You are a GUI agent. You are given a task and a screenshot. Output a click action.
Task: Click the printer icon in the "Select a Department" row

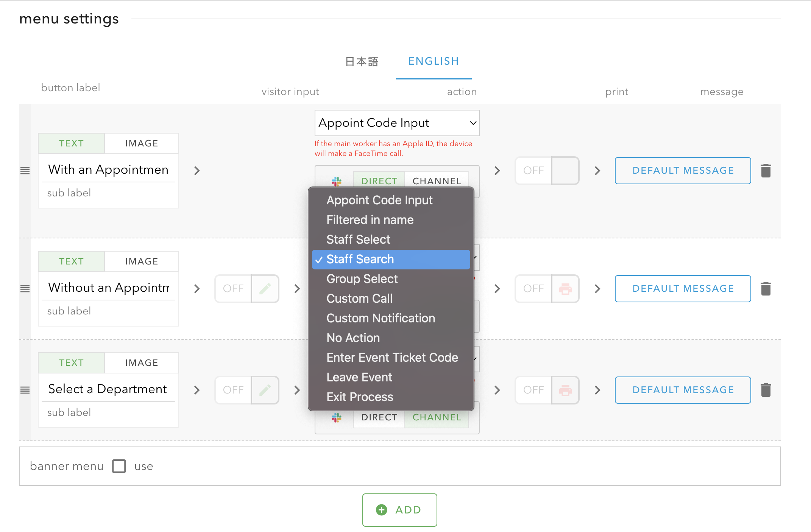pyautogui.click(x=566, y=390)
